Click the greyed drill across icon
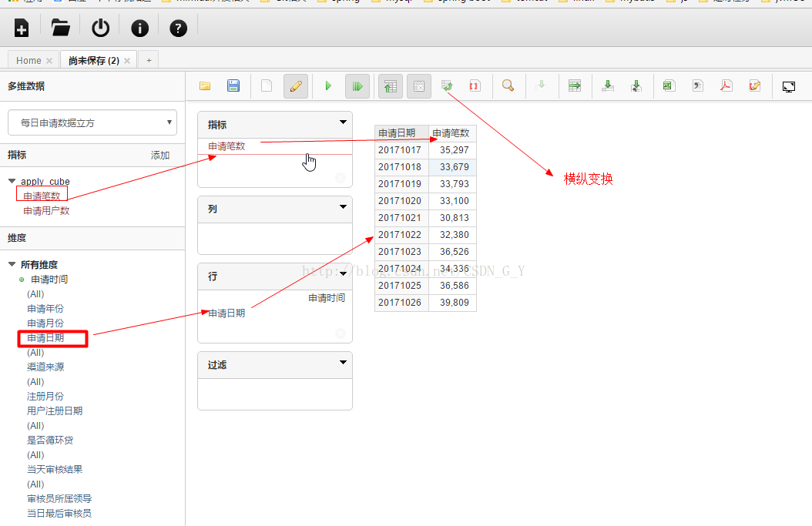Image resolution: width=812 pixels, height=526 pixels. [541, 86]
